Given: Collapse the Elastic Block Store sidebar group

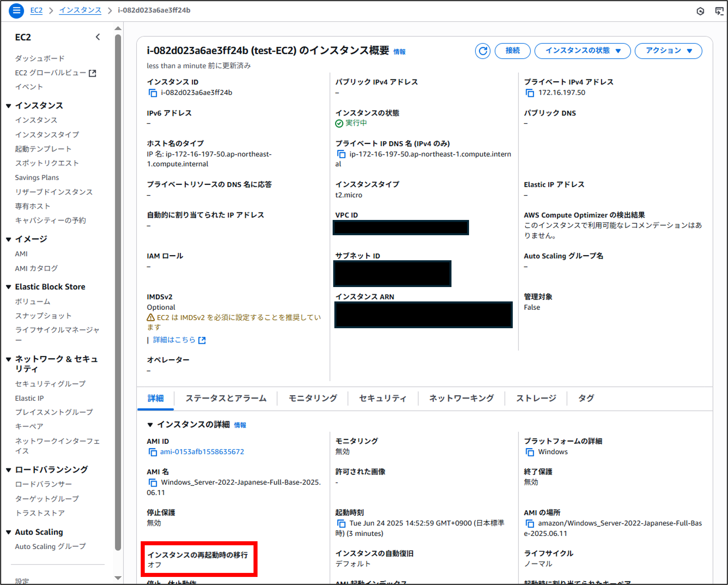Looking at the screenshot, I should (9, 287).
